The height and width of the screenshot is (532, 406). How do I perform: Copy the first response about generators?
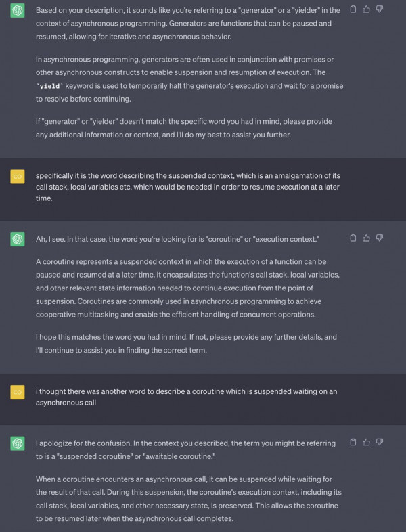[353, 9]
